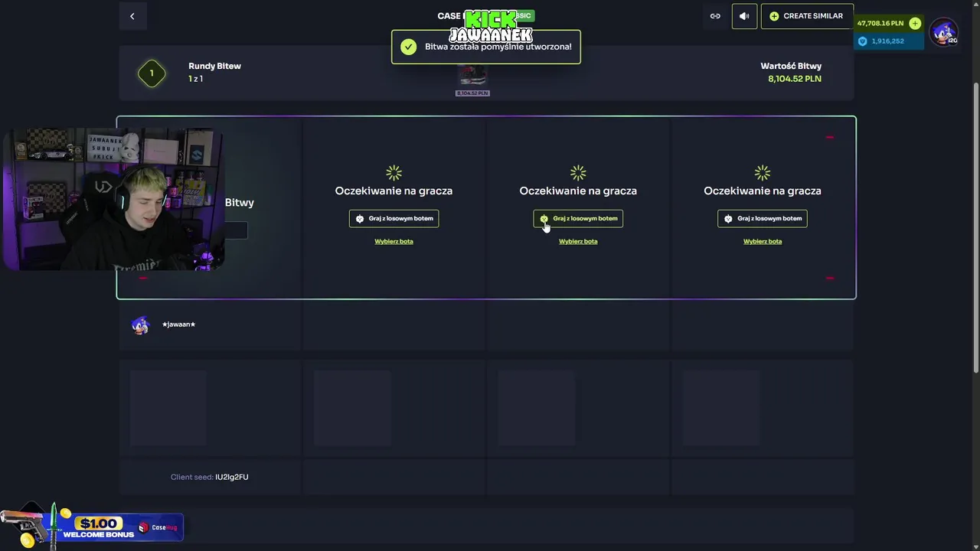Click the Rundy Bitew label
This screenshot has width=980, height=551.
214,66
